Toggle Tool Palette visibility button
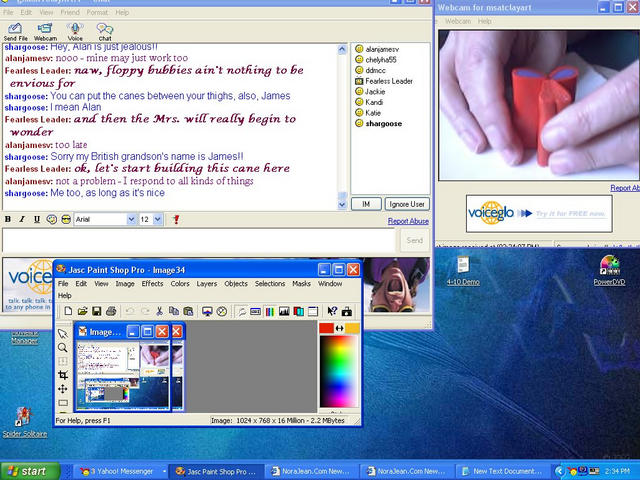The height and width of the screenshot is (480, 640). [x=242, y=311]
